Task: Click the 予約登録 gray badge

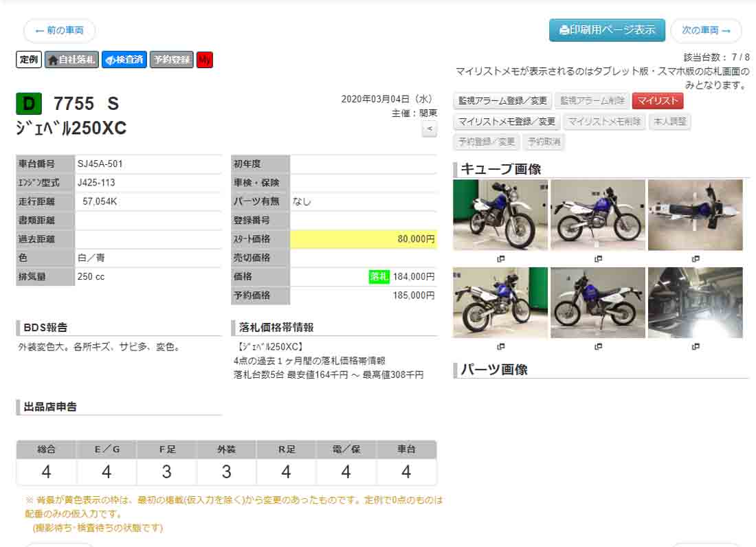Action: pos(172,60)
